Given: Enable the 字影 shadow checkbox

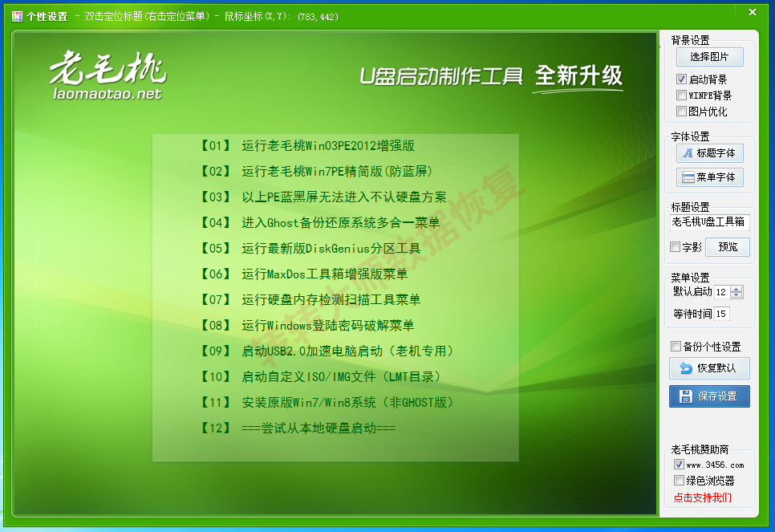Looking at the screenshot, I should tap(676, 246).
